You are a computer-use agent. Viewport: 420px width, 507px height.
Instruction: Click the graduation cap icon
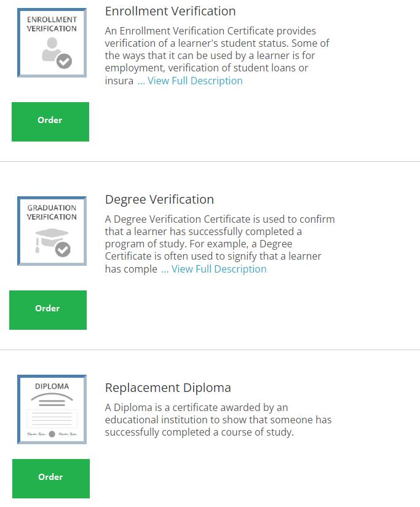(51, 238)
